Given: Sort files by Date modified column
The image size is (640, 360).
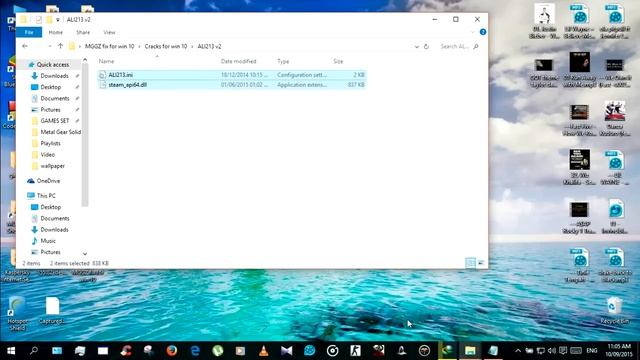Looking at the screenshot, I should pyautogui.click(x=238, y=61).
